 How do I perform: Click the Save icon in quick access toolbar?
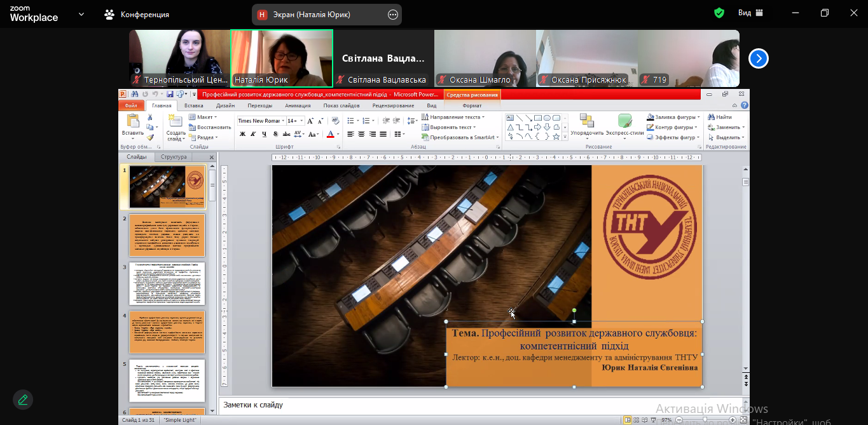point(170,95)
